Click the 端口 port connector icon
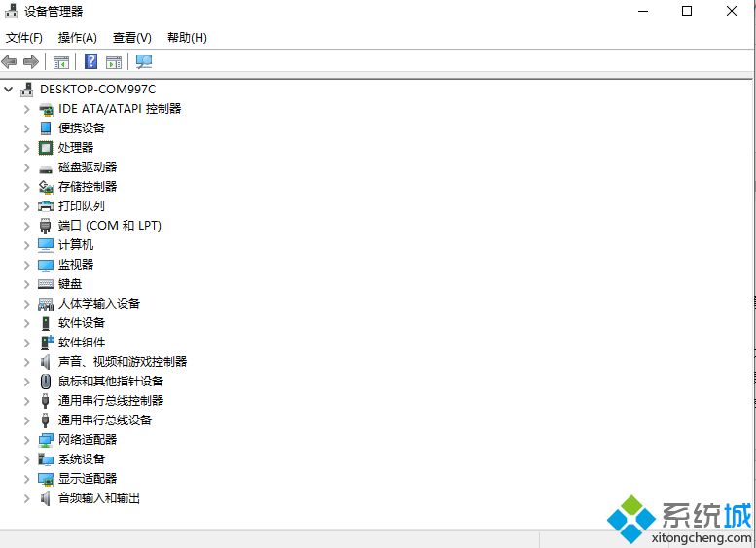The height and width of the screenshot is (548, 756). point(46,226)
